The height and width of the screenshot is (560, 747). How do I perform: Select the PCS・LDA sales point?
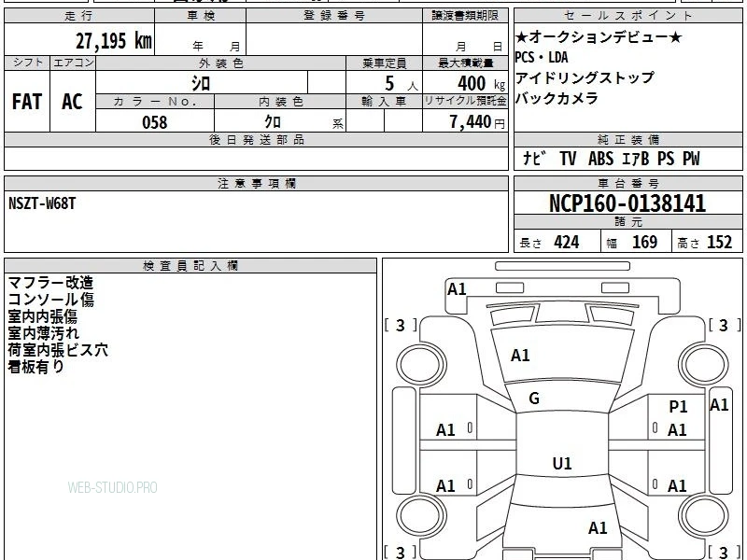(x=542, y=58)
